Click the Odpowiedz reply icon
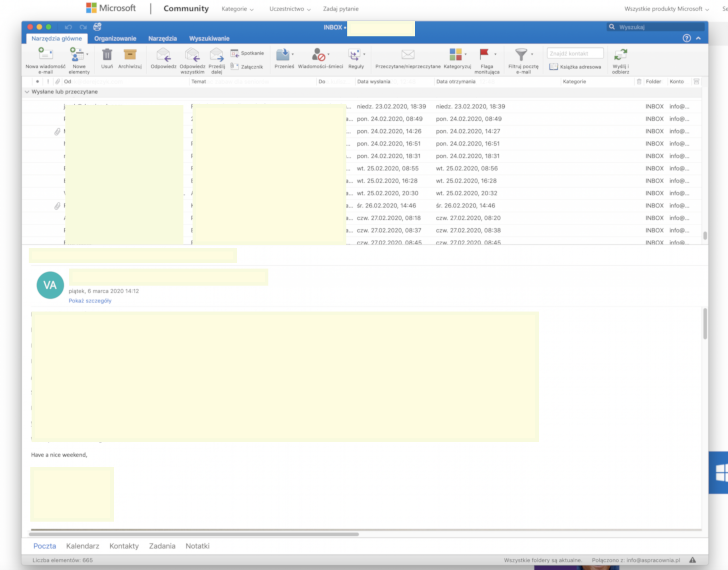Viewport: 728px width, 570px height. click(x=163, y=55)
